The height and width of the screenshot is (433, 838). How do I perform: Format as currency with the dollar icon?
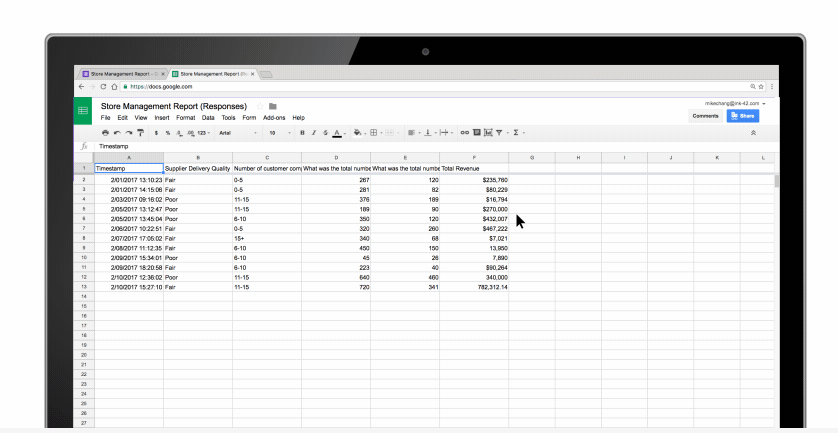[x=156, y=133]
